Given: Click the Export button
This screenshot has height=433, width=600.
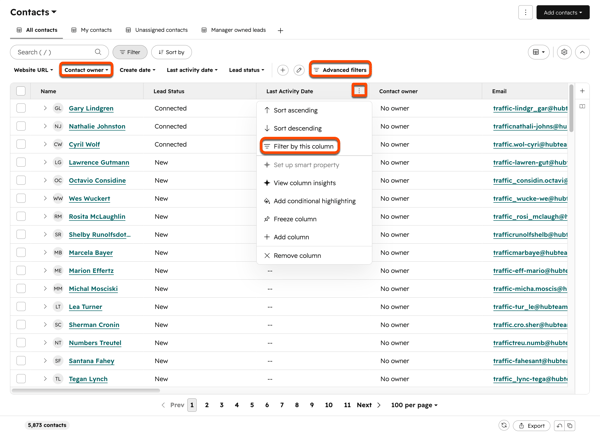Looking at the screenshot, I should pos(532,426).
